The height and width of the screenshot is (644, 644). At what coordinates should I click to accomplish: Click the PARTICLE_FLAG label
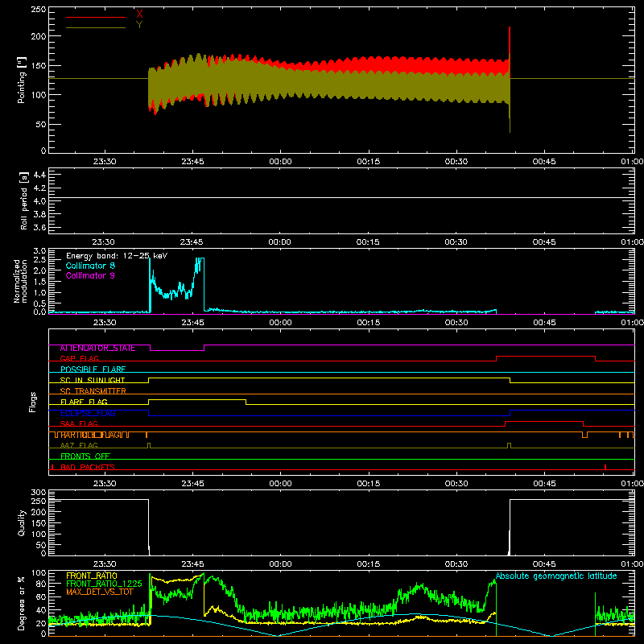point(91,435)
